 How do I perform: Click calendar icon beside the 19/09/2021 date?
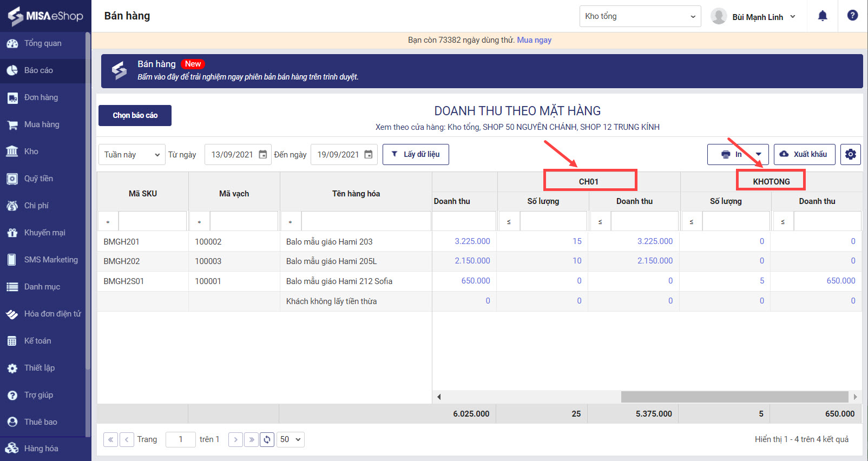(369, 154)
